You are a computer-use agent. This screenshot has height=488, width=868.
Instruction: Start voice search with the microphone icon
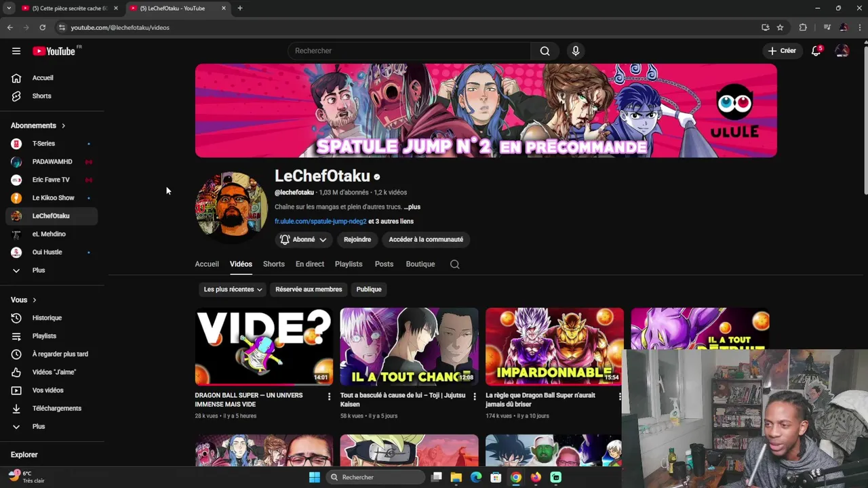coord(576,51)
